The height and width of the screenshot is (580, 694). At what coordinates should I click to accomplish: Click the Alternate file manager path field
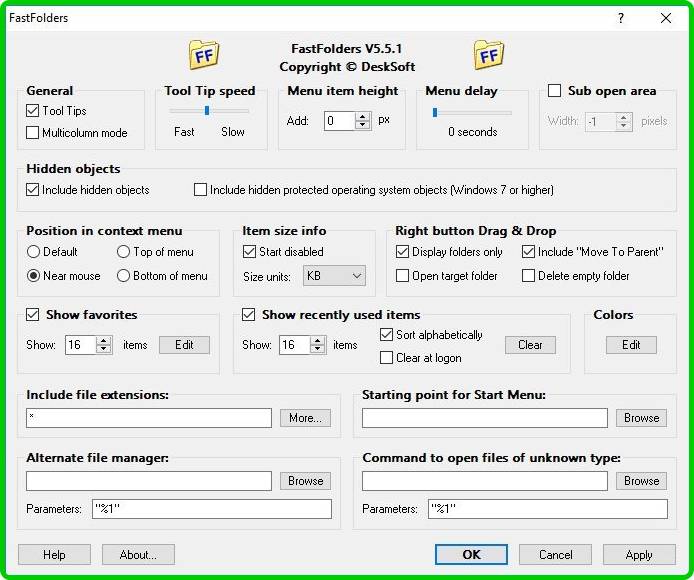click(149, 481)
